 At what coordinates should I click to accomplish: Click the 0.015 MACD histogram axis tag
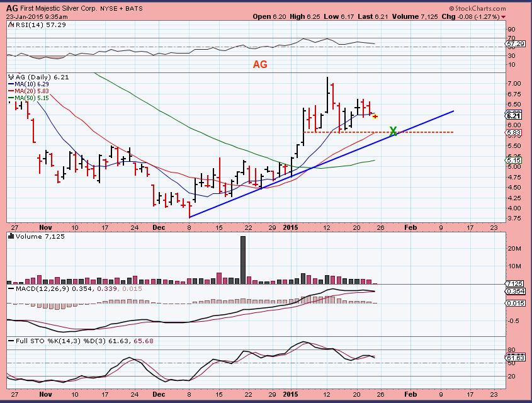point(516,304)
